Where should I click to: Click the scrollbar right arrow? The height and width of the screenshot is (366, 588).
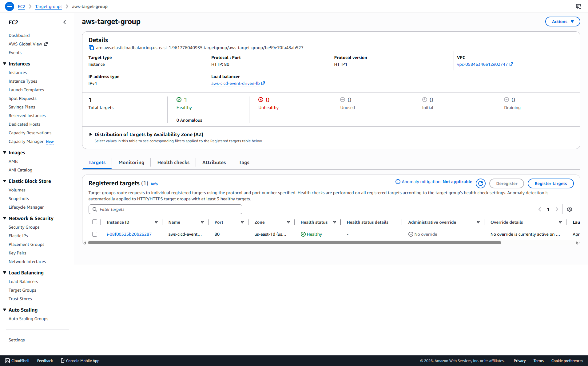(x=577, y=243)
